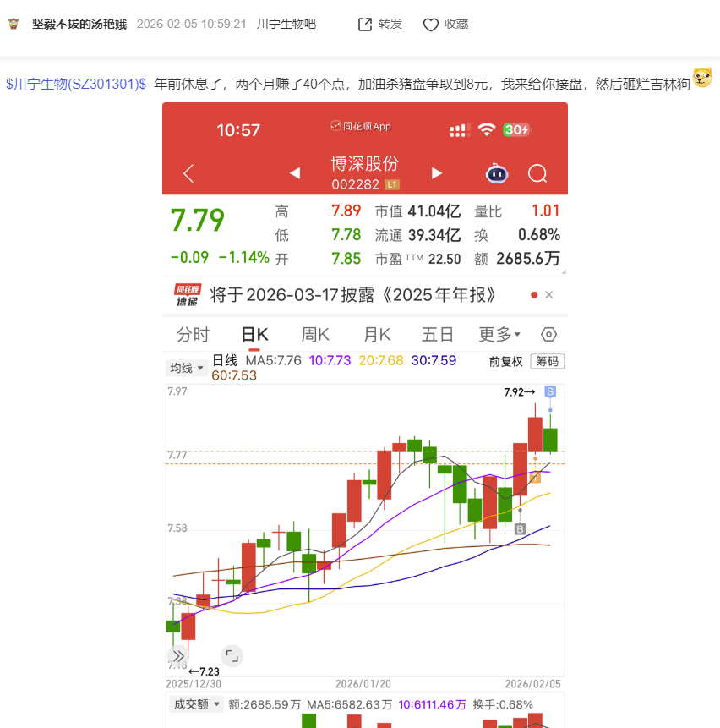The image size is (720, 728).
Task: Tap the 10:57 status bar time
Action: (238, 130)
